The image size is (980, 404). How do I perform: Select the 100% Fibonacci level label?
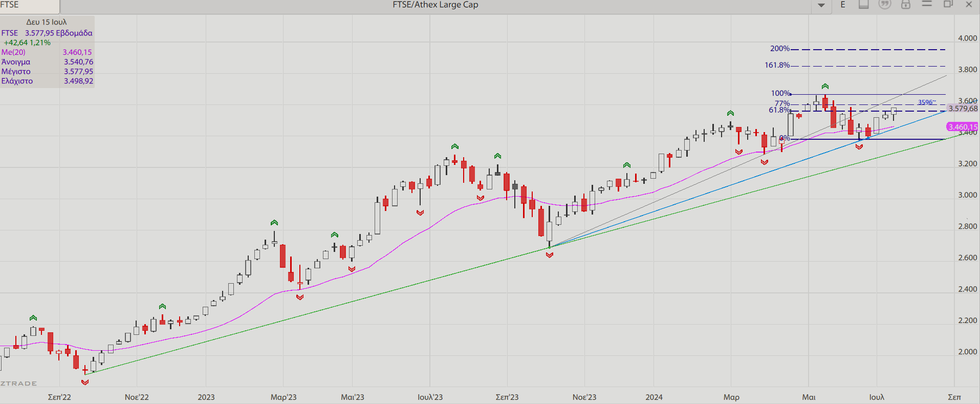pos(781,93)
